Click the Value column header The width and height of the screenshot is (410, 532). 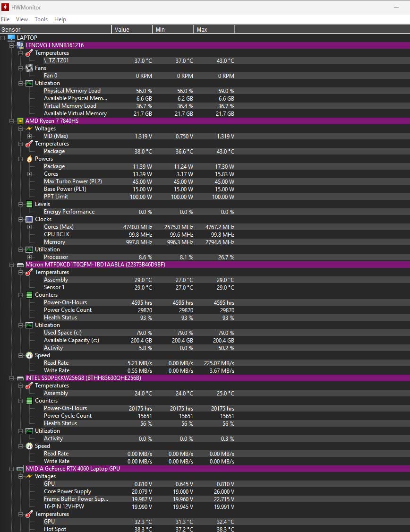132,29
